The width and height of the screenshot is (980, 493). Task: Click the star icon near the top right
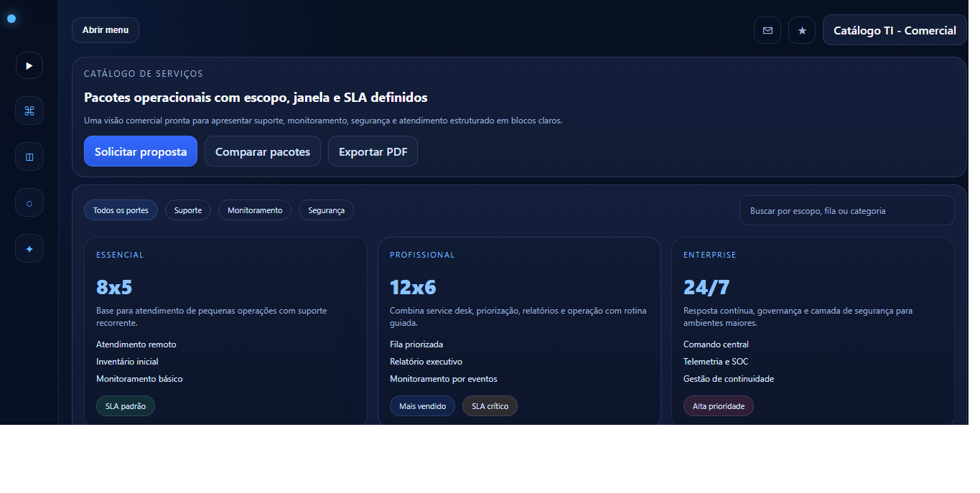802,30
